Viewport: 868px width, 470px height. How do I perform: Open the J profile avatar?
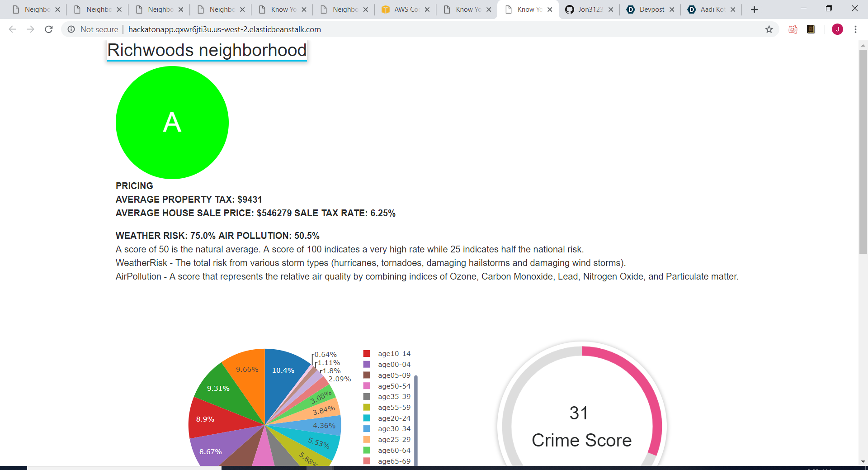point(837,29)
